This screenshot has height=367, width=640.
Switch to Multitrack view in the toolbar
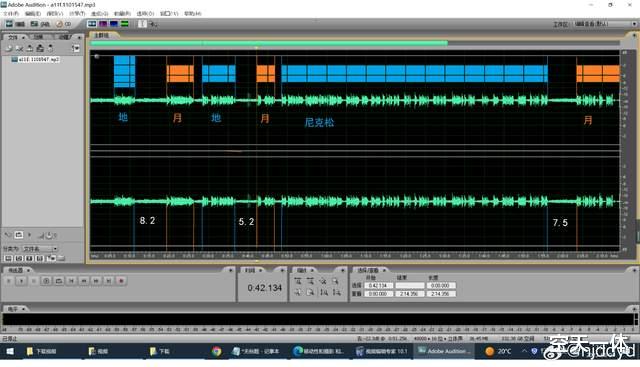40,24
